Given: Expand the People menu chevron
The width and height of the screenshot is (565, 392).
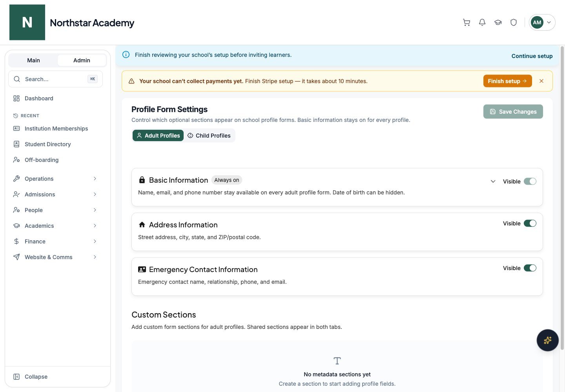Looking at the screenshot, I should point(95,210).
